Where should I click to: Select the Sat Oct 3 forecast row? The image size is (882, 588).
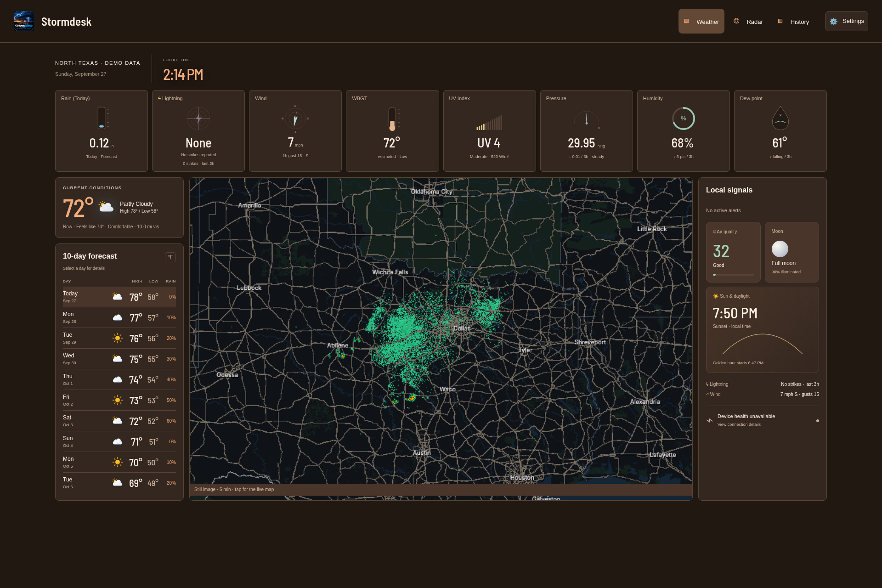[x=119, y=421]
